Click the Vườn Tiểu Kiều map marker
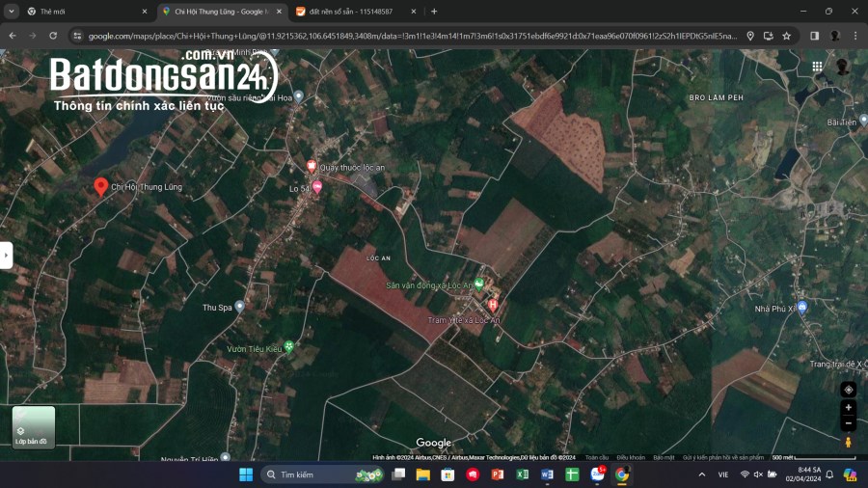868x488 pixels. coord(289,347)
